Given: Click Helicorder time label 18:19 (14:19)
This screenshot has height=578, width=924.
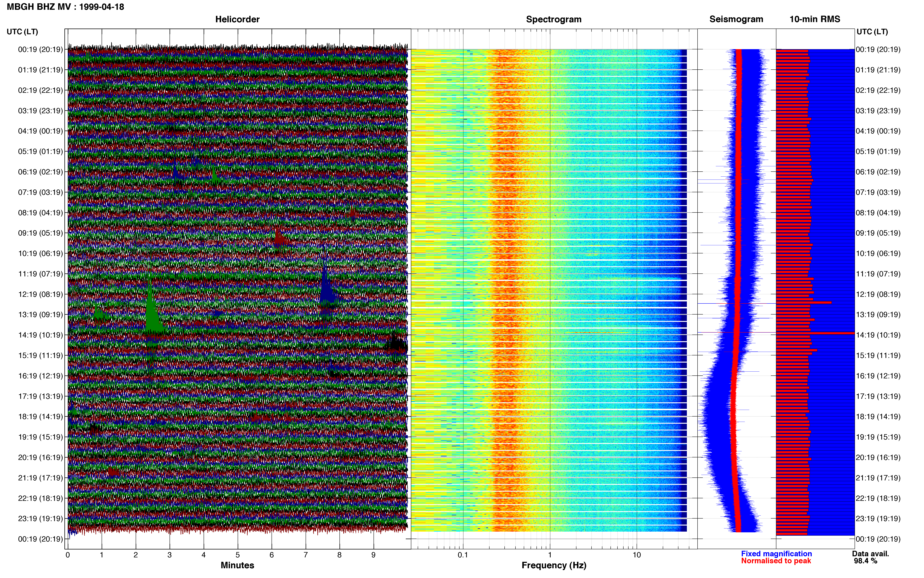Looking at the screenshot, I should click(41, 417).
